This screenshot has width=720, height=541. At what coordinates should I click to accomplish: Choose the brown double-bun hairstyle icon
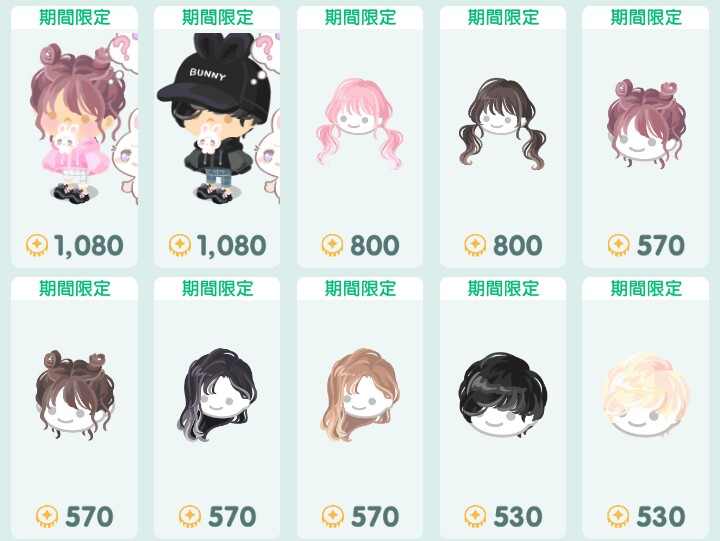pyautogui.click(x=75, y=394)
